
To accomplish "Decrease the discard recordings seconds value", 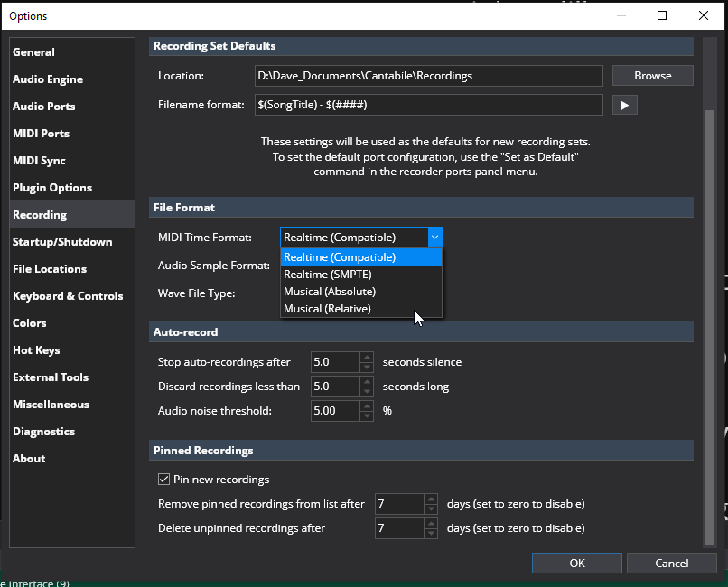I will pos(367,391).
